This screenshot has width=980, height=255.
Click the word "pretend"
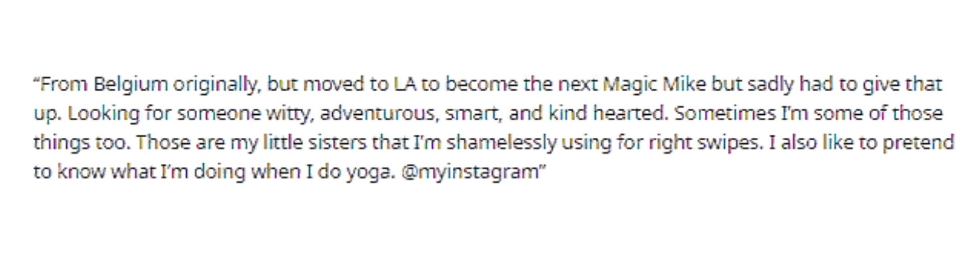(x=918, y=143)
